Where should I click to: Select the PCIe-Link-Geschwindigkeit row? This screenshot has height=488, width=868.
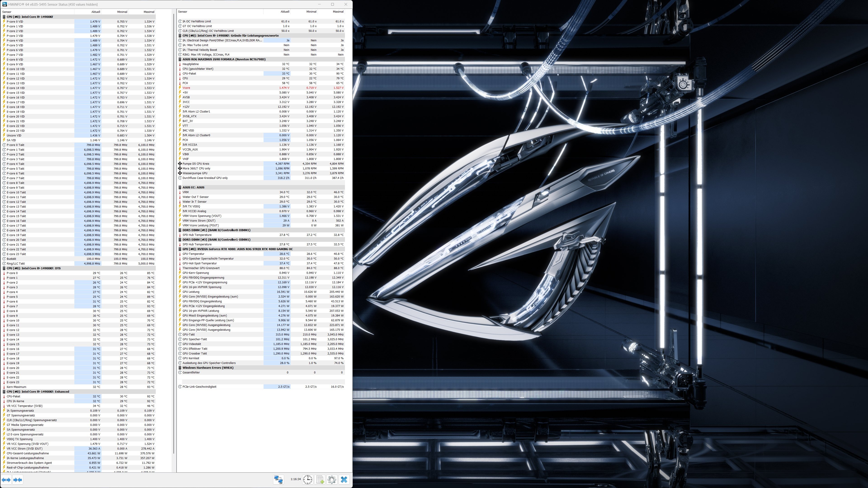pyautogui.click(x=199, y=387)
